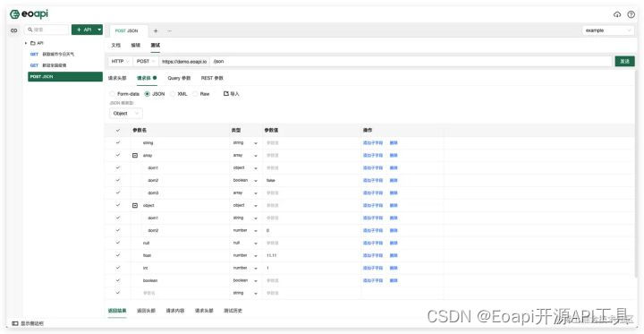The height and width of the screenshot is (334, 644).
Task: Open the REST 参数 tab
Action: click(x=212, y=78)
